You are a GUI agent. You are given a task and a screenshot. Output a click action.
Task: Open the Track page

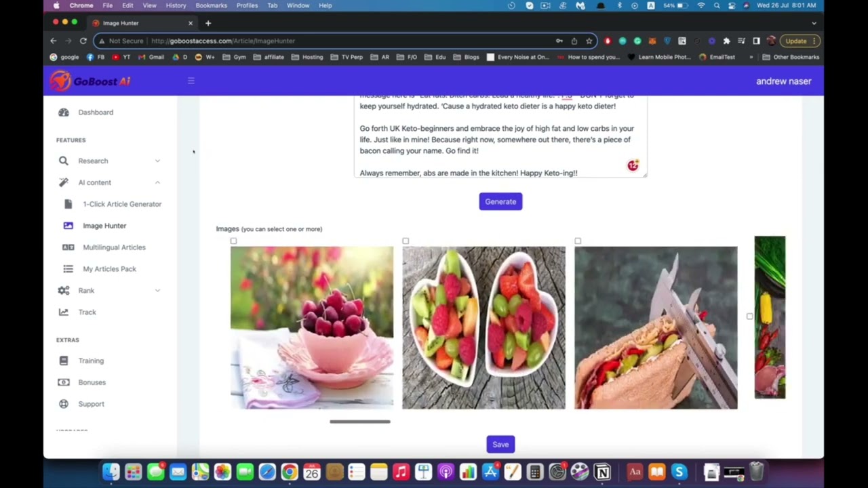point(87,312)
